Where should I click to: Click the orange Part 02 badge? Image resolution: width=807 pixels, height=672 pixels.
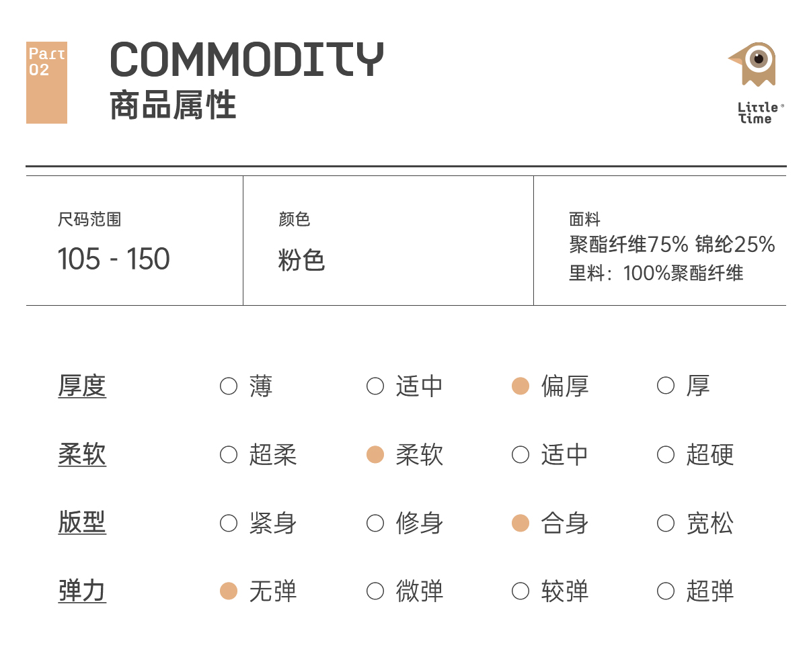(46, 82)
